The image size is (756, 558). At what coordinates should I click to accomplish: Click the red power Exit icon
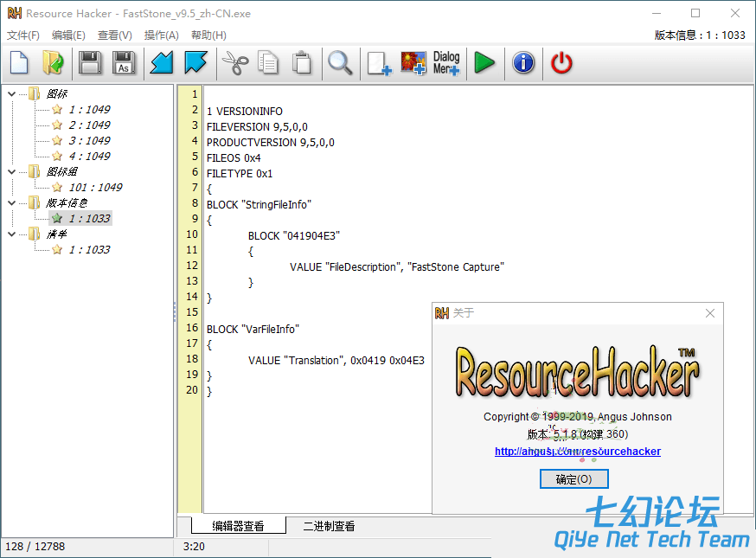pyautogui.click(x=561, y=62)
